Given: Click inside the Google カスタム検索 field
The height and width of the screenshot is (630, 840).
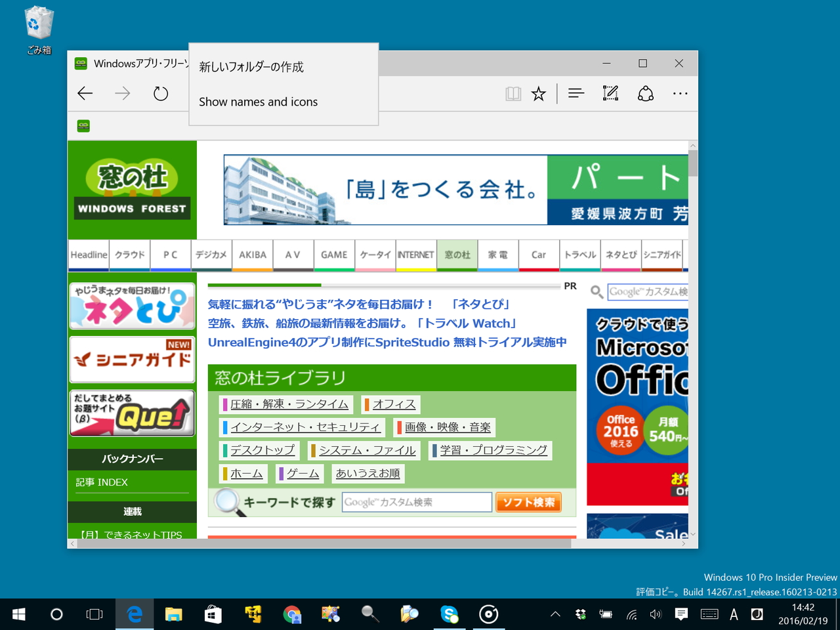Looking at the screenshot, I should (x=416, y=502).
